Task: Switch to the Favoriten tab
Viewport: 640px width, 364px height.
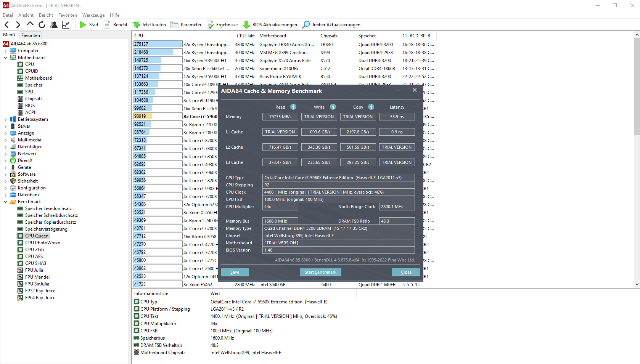Action: 31,35
